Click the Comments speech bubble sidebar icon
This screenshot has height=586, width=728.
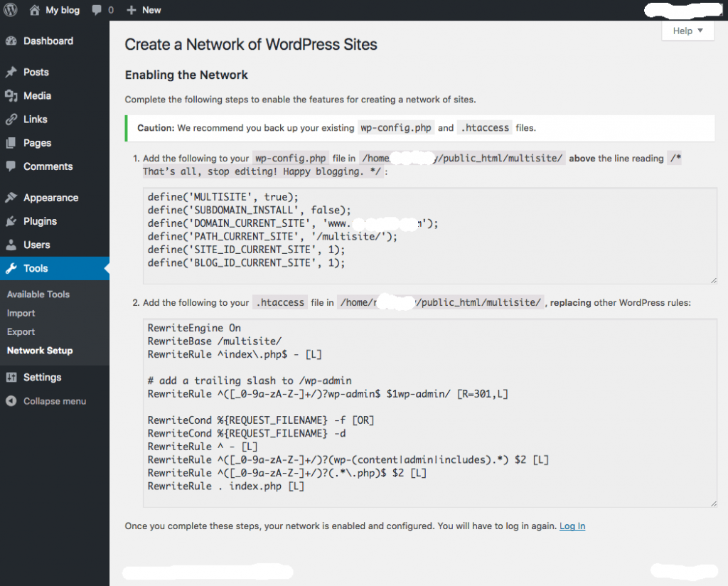point(11,166)
